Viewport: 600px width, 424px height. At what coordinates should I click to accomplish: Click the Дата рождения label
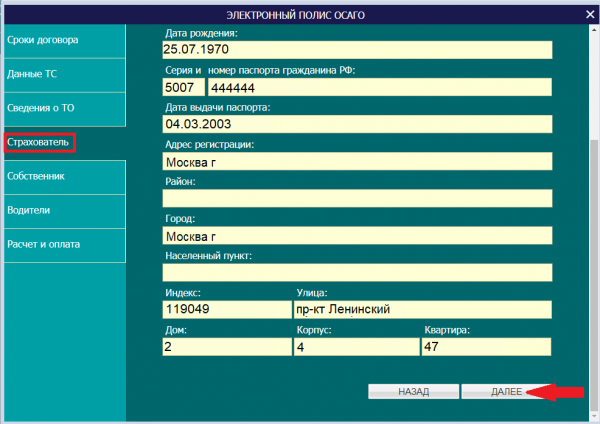201,33
